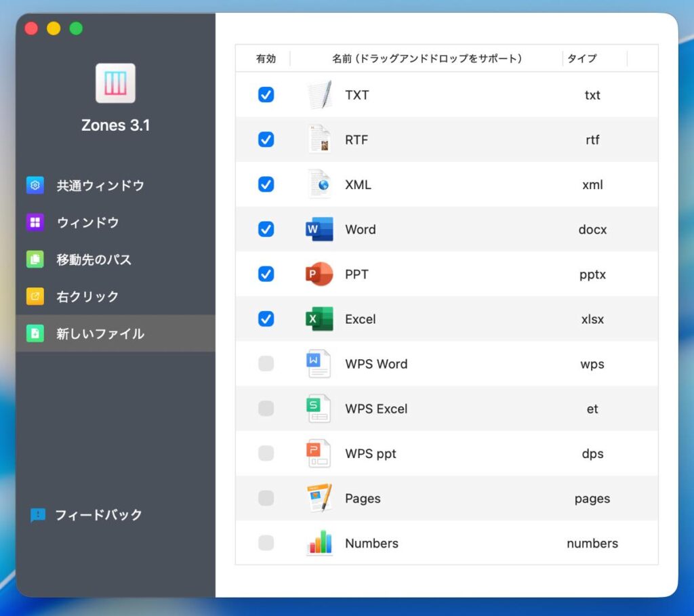
Task: Click the PowerPoint PPT file icon
Action: [319, 274]
